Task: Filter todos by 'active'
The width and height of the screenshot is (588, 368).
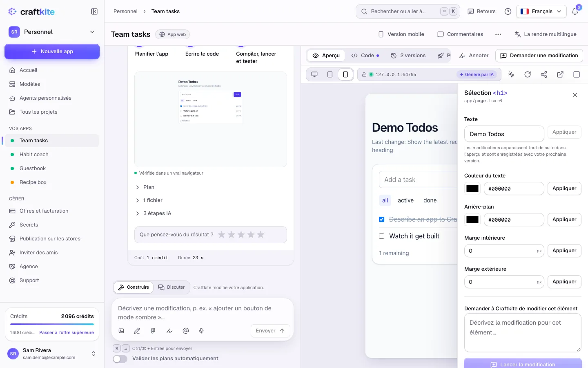Action: [406, 200]
